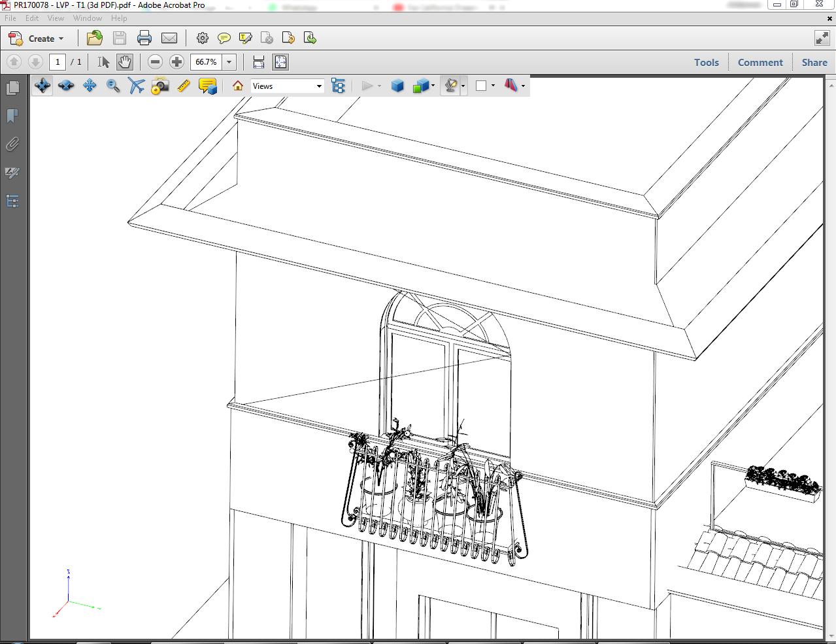Select the Rotate tool in the 3D toolbar

coord(42,85)
